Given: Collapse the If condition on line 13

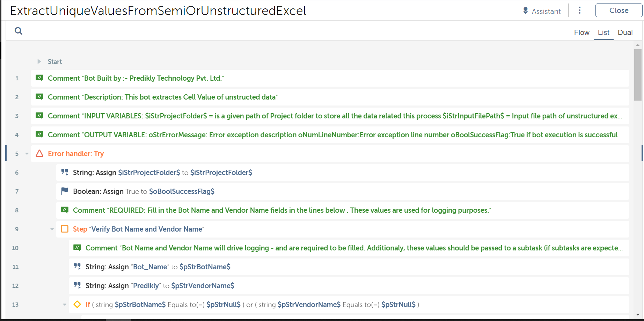Looking at the screenshot, I should (65, 305).
